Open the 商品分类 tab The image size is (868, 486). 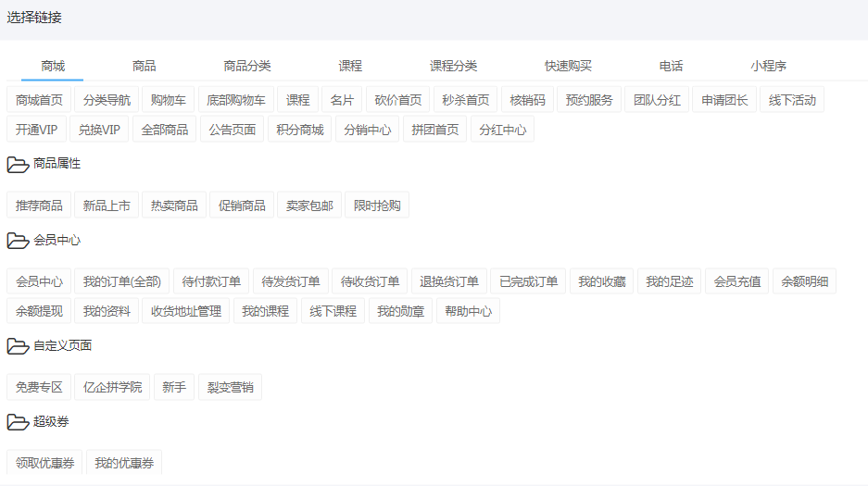(247, 67)
